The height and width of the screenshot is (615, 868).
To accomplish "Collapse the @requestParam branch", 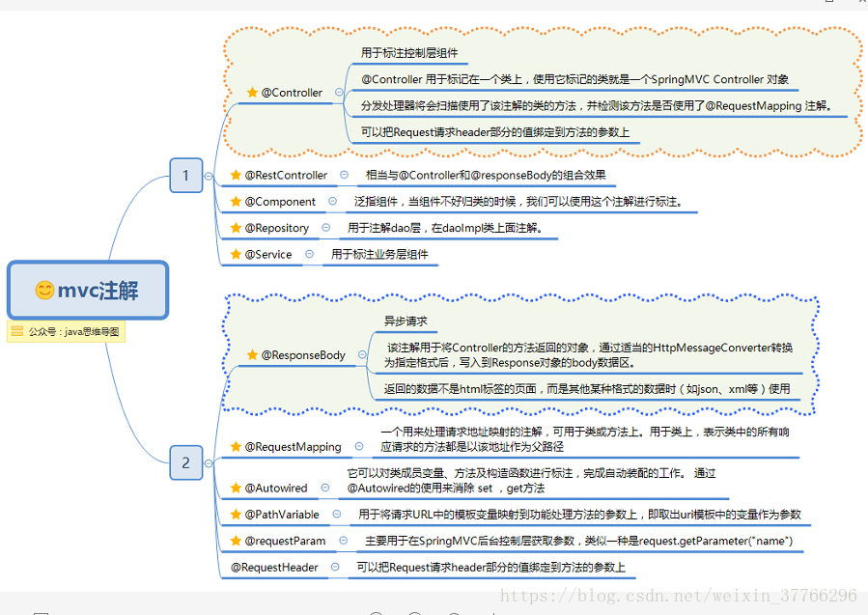I will coord(343,541).
